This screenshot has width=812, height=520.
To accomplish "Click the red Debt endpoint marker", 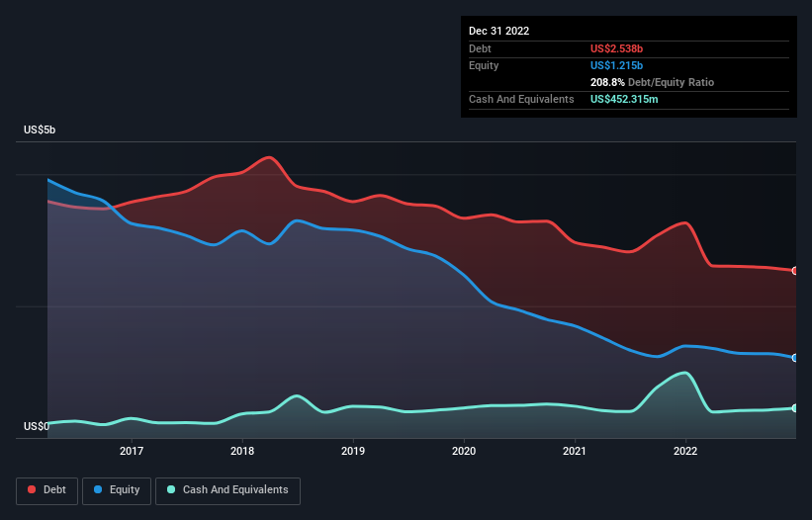I will point(795,271).
